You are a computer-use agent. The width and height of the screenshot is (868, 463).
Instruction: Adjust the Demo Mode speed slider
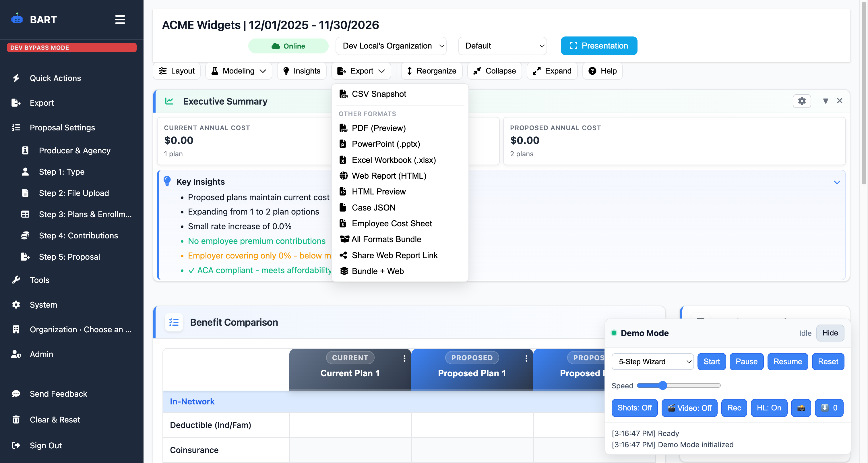[663, 385]
